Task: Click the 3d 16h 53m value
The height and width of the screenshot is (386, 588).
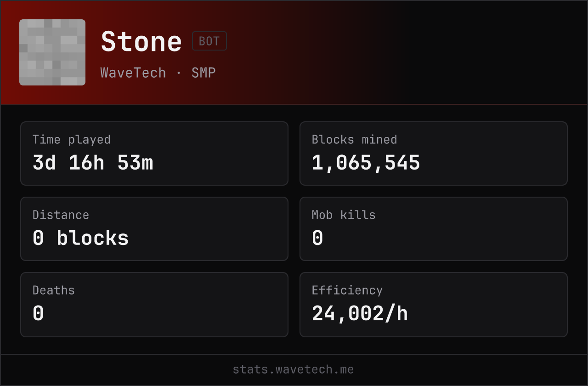Action: (93, 163)
